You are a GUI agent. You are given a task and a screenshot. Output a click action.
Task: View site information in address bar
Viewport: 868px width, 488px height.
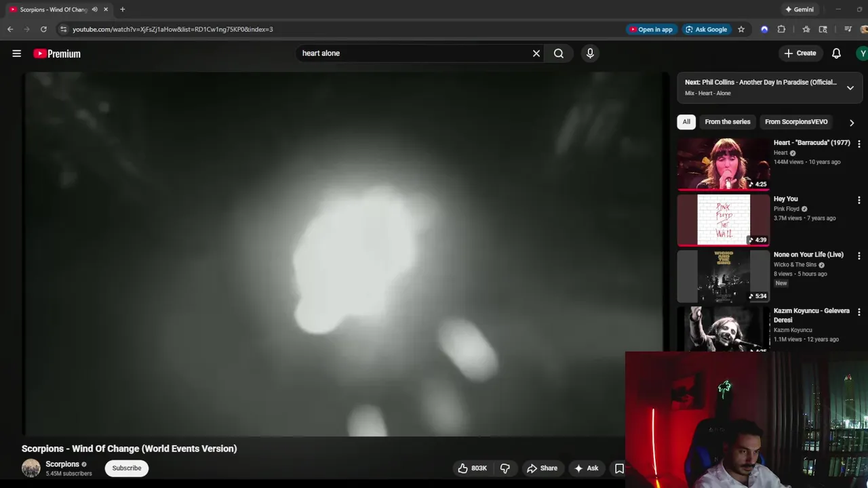pyautogui.click(x=63, y=29)
